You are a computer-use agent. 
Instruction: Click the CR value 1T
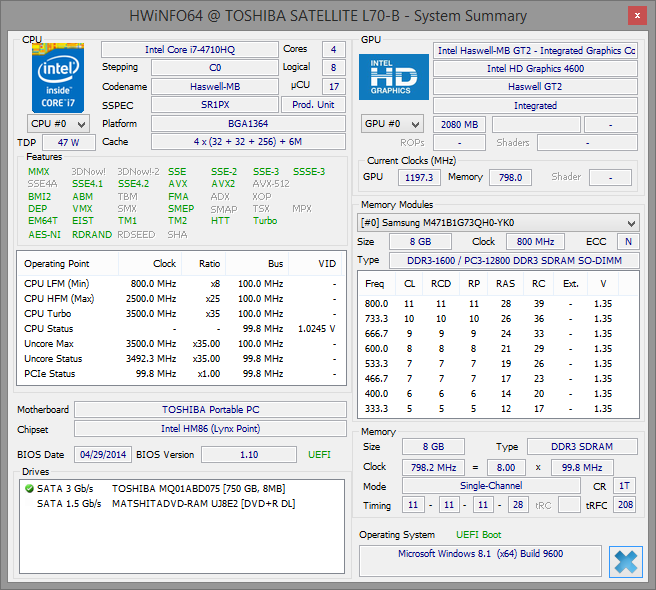pyautogui.click(x=625, y=486)
